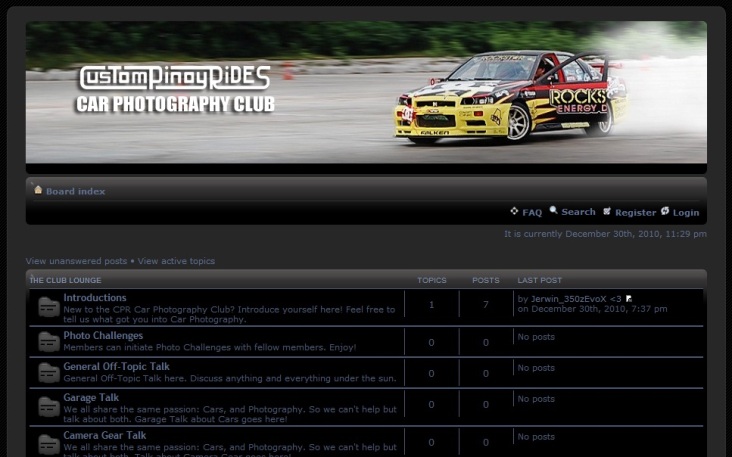View unanswered posts
Viewport: 732px width, 457px height.
pyautogui.click(x=76, y=261)
